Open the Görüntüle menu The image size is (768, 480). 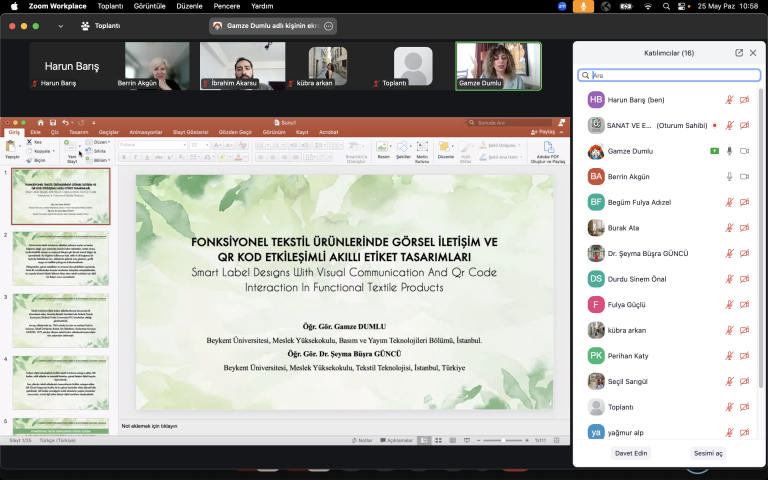click(150, 6)
